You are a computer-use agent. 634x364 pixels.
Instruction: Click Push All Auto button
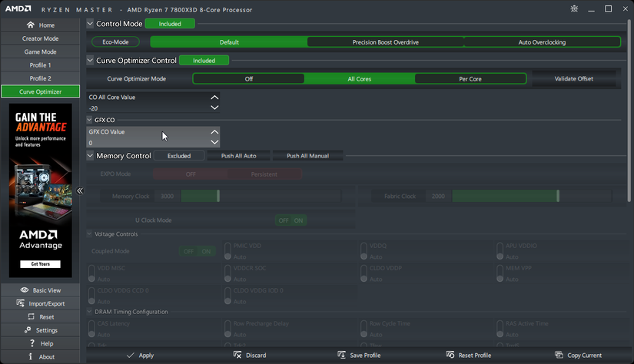(x=238, y=156)
